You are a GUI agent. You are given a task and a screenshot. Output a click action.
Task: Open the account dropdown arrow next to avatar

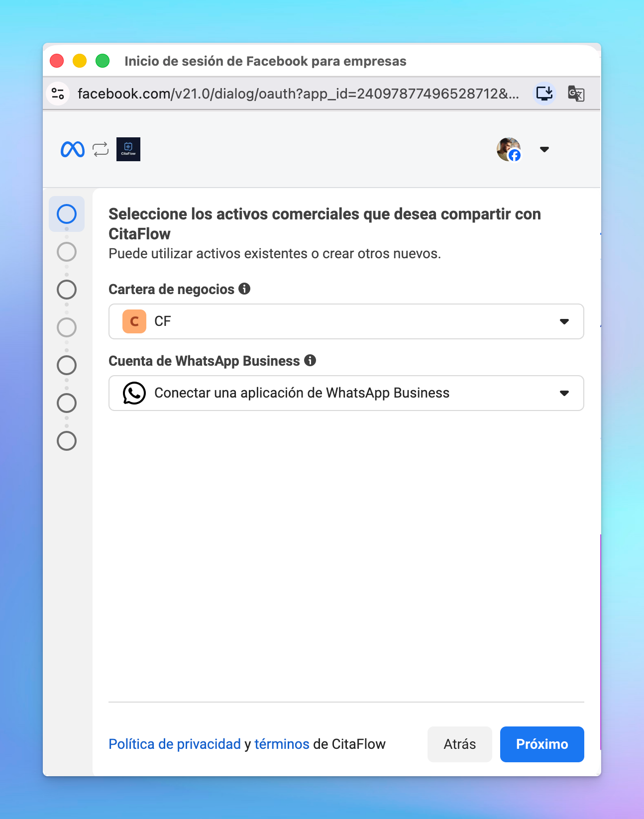[544, 149]
